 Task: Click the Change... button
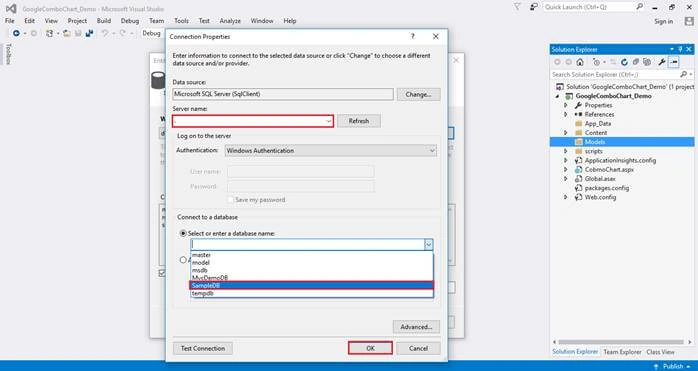[418, 94]
